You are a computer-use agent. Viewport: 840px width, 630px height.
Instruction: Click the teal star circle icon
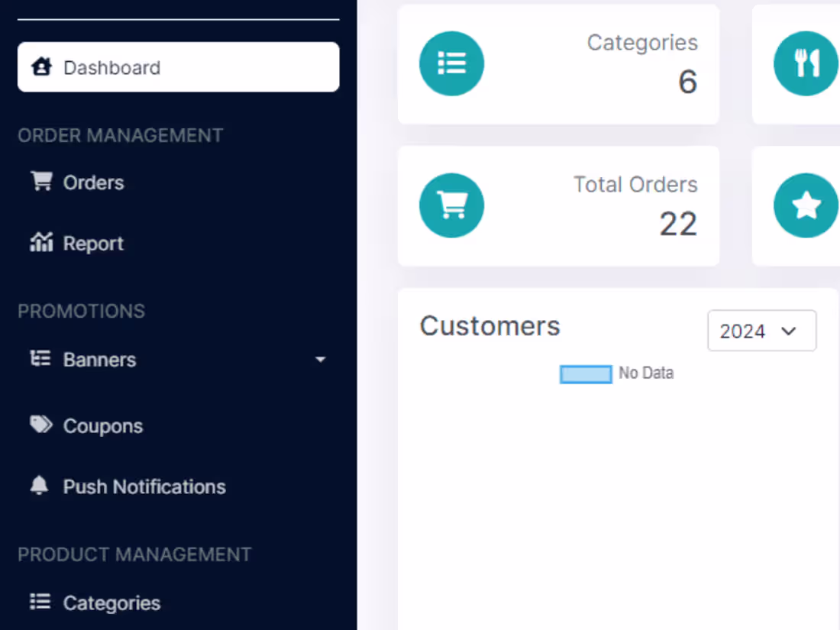(x=806, y=205)
